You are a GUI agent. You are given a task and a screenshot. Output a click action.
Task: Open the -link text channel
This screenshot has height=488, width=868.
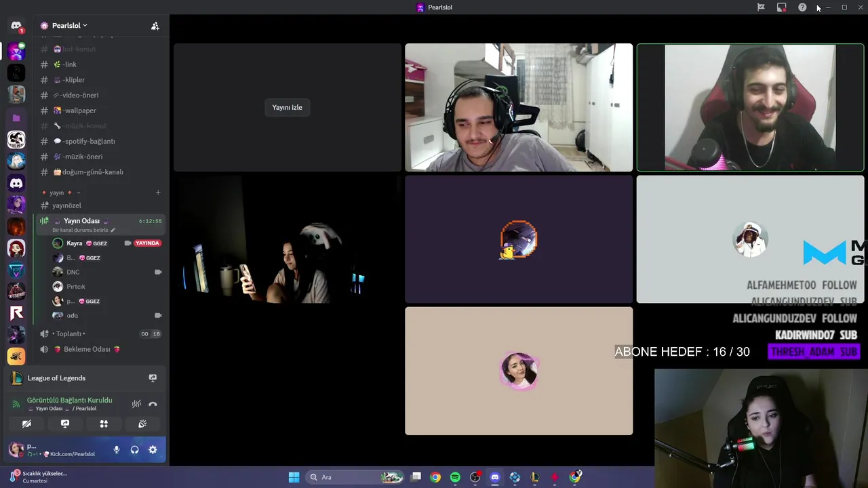(x=100, y=64)
